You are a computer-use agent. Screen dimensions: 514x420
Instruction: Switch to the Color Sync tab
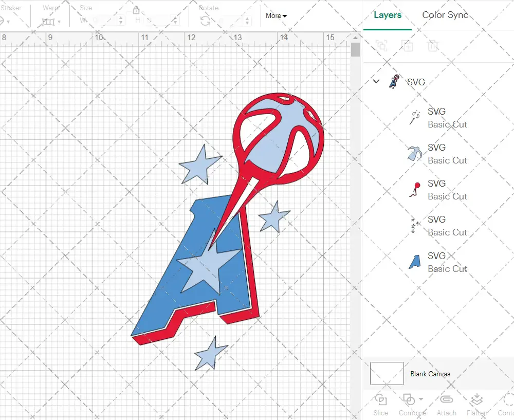coord(445,15)
